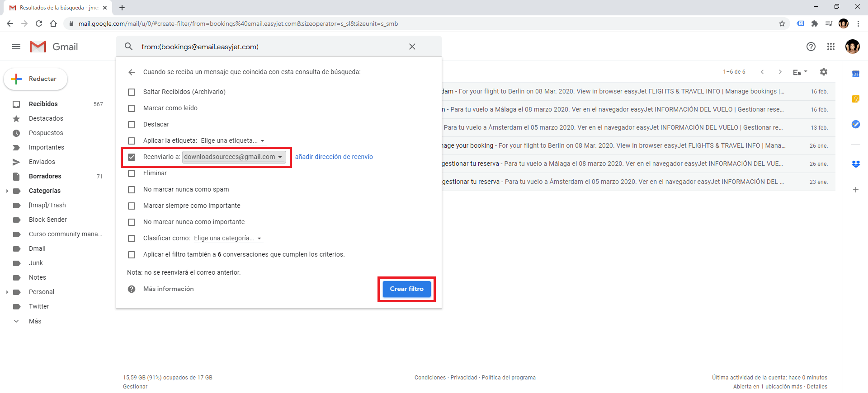Click the search query input field
Viewport: 868px width, 393px height.
271,47
